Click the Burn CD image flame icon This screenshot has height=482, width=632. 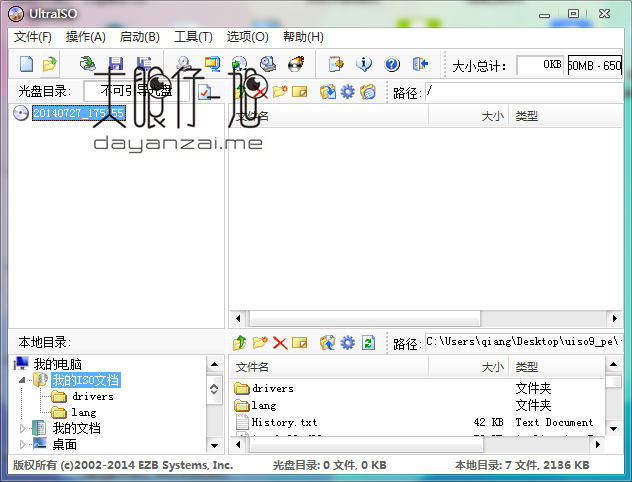296,64
